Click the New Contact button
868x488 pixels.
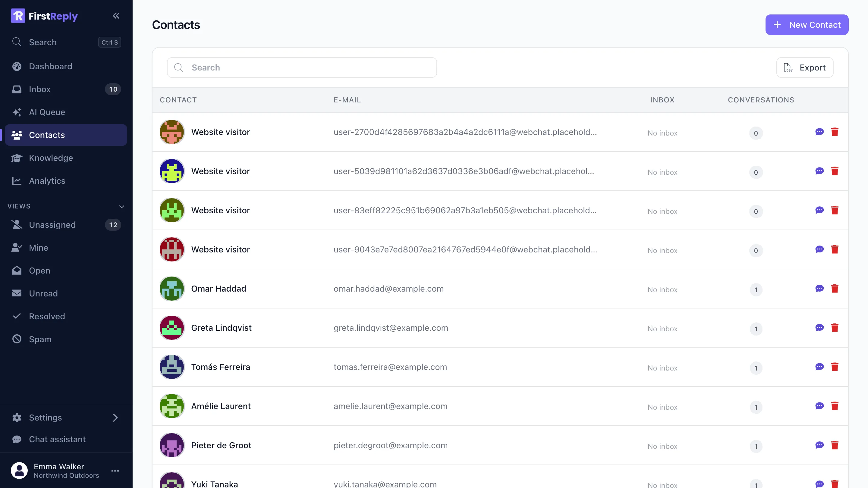(807, 25)
